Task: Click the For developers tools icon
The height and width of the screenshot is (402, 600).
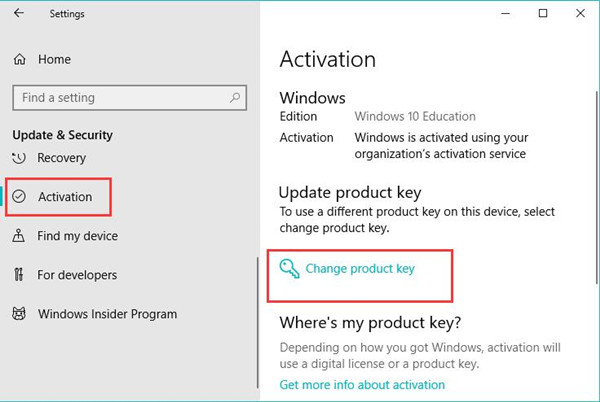Action: coord(18,275)
